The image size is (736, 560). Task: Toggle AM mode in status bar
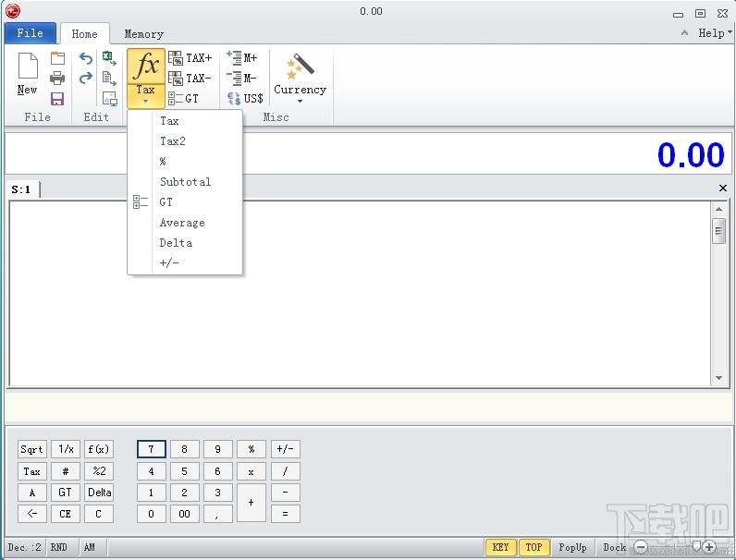89,547
